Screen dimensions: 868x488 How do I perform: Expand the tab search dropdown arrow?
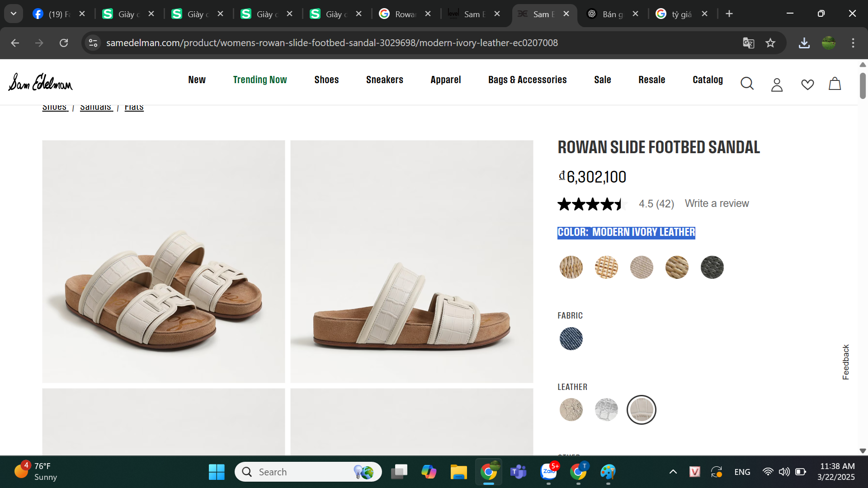14,14
